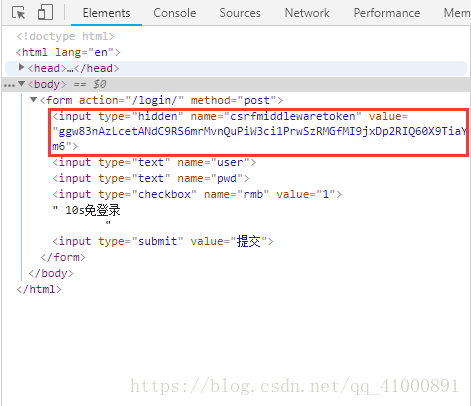The image size is (471, 406).
Task: Switch to the Elements tab
Action: click(106, 13)
